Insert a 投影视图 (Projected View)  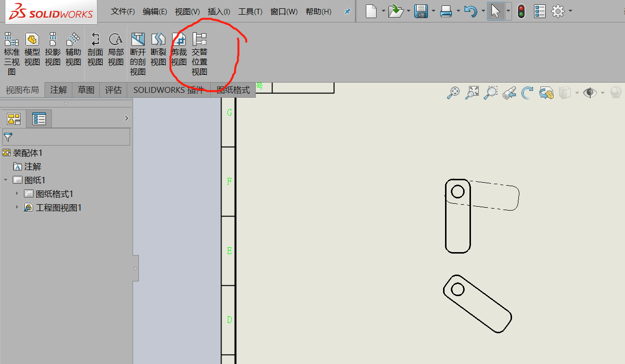[x=53, y=50]
